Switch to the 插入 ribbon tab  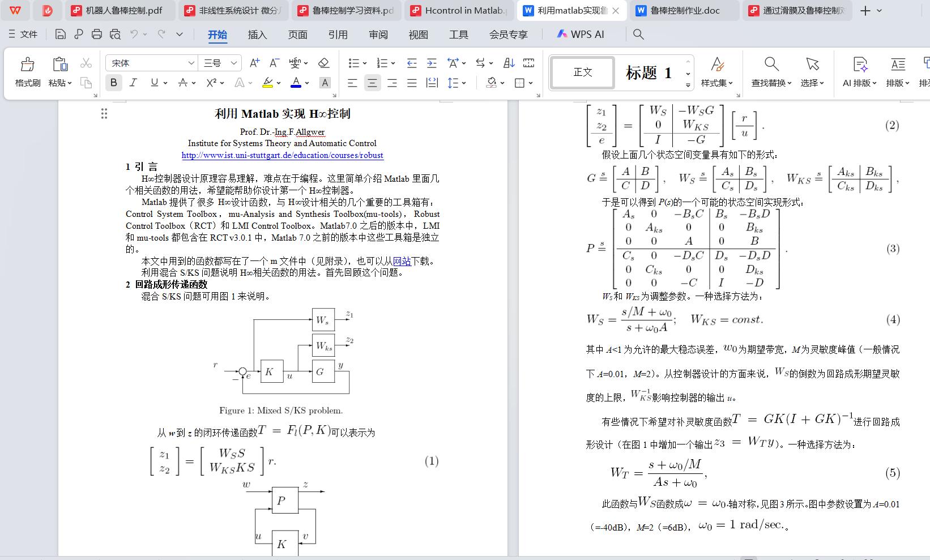(x=257, y=35)
